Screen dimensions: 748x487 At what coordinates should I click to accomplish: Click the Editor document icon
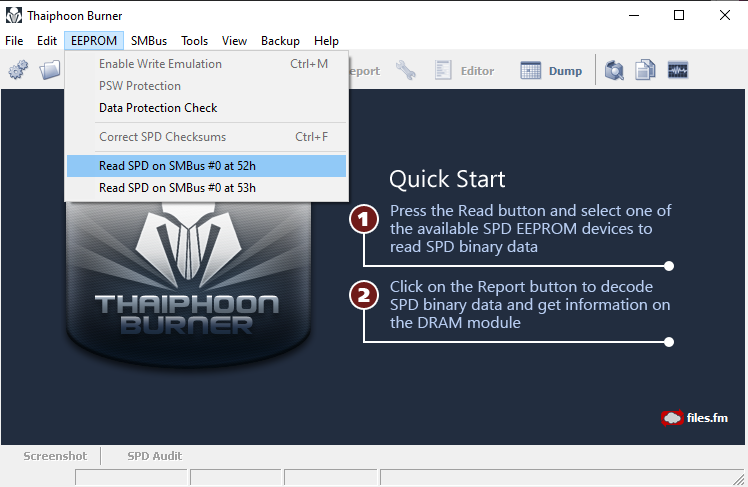tap(443, 71)
